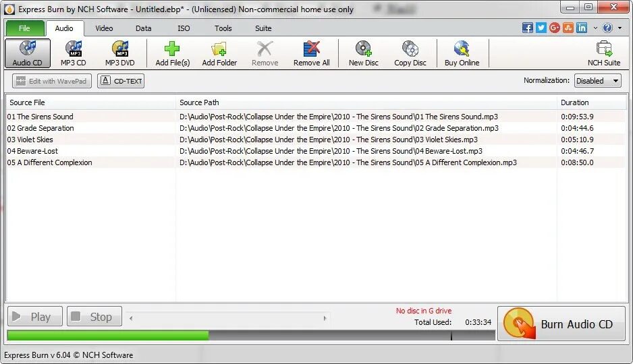Sort by Duration column header
Viewport: 633px width, 364px height.
(x=592, y=102)
